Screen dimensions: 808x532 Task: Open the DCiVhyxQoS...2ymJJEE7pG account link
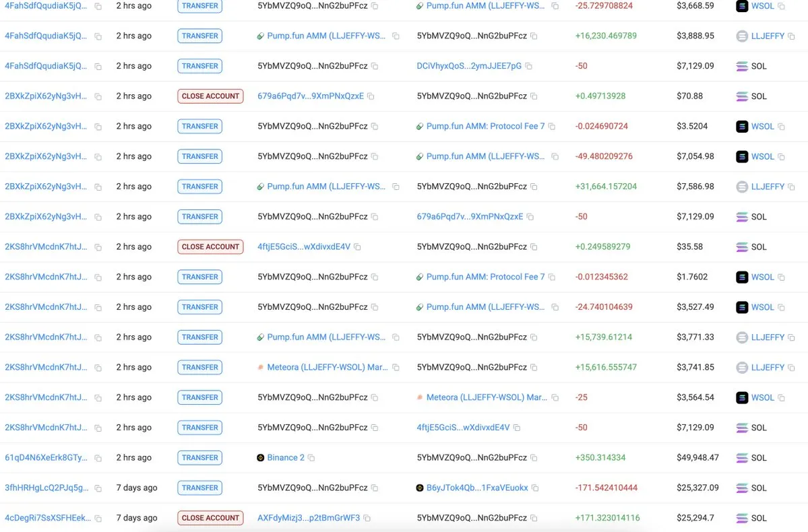(x=469, y=66)
